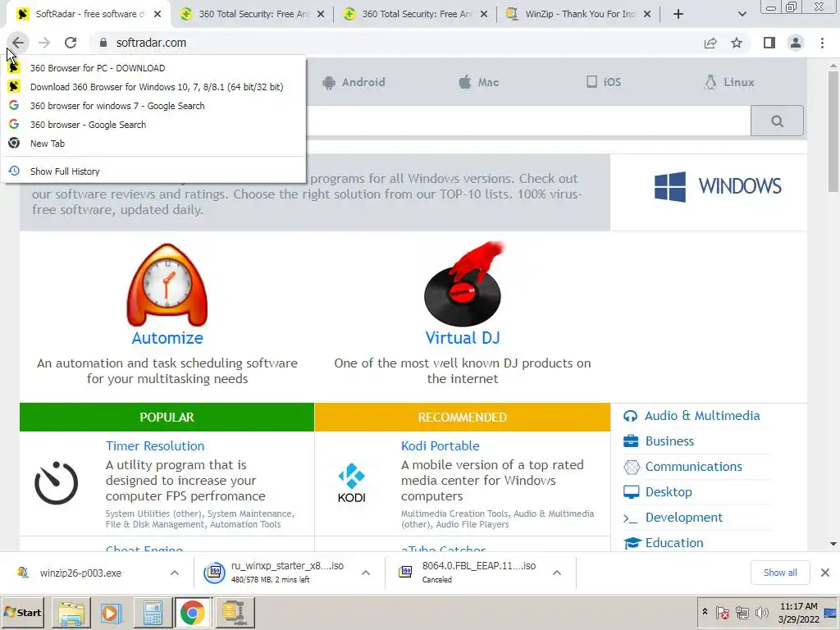Open the WinZip taskbar icon
The image size is (840, 630).
(234, 613)
